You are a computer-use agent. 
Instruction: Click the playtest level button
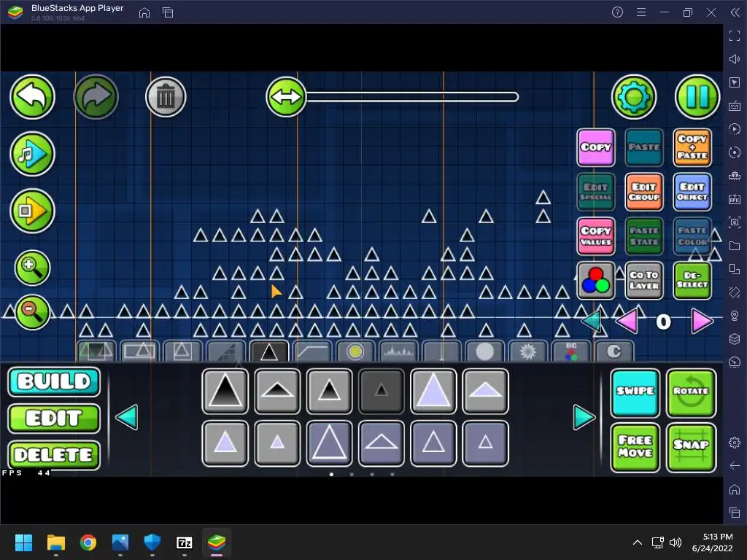coord(32,211)
